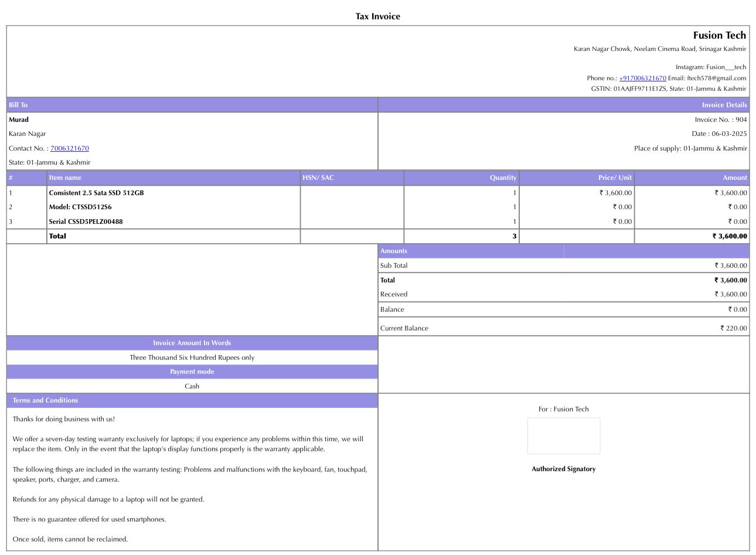Click the Invoice Details section header
Image resolution: width=756 pixels, height=555 pixels.
point(724,105)
